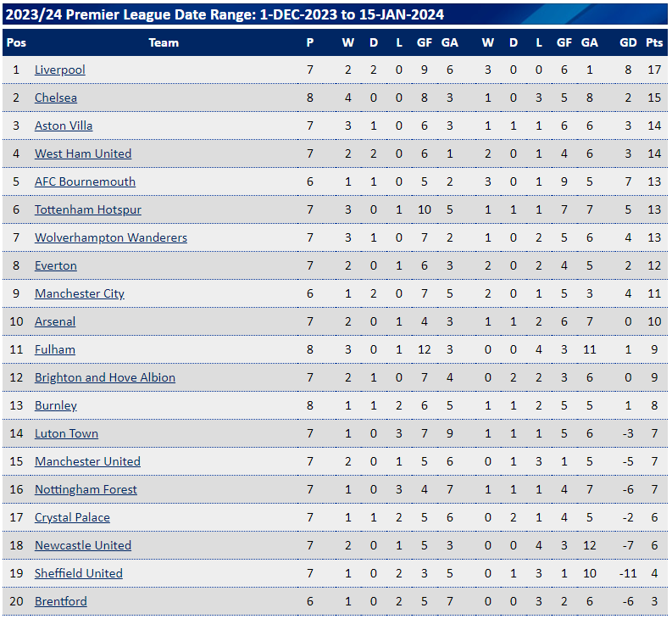Open Wolverhampton Wanderers link
The image size is (672, 619).
[111, 237]
